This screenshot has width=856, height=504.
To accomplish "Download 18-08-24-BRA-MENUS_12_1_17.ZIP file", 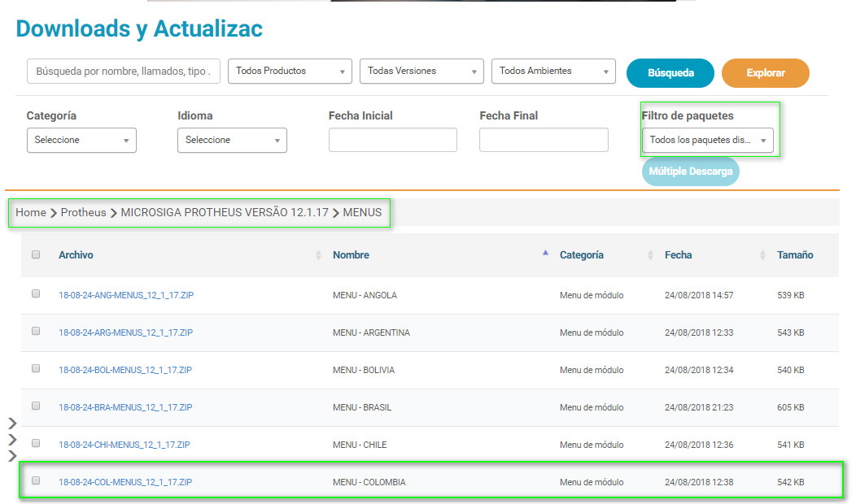I will pyautogui.click(x=125, y=407).
